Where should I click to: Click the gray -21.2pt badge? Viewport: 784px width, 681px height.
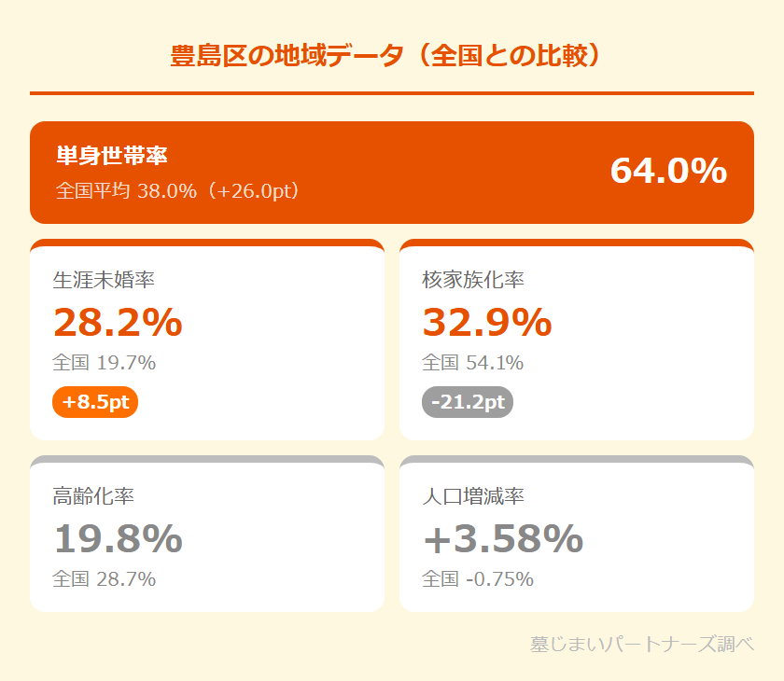click(468, 402)
